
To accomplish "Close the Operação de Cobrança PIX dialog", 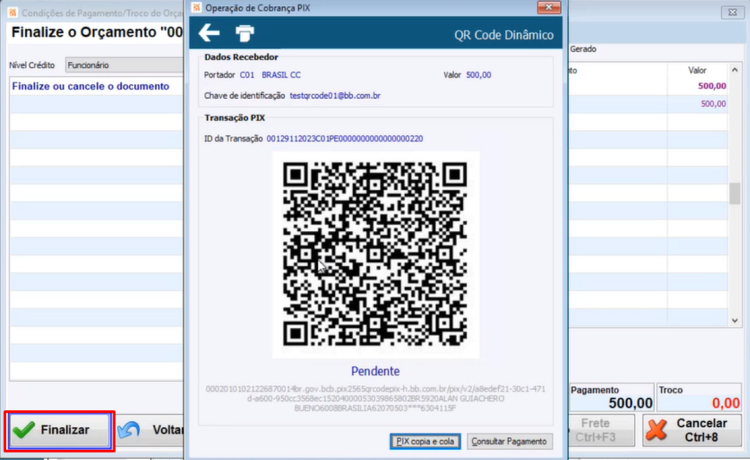I will point(549,7).
